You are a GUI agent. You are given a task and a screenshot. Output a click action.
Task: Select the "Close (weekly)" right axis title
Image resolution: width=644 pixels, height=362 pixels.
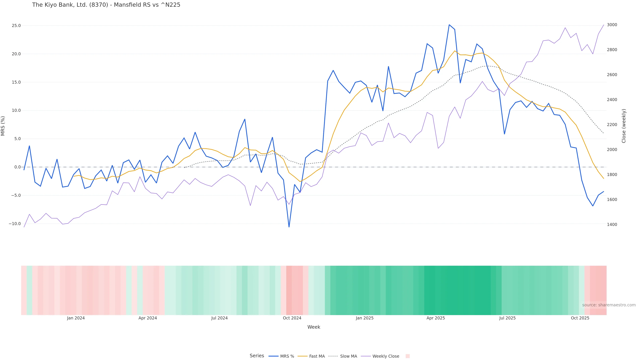tap(624, 126)
